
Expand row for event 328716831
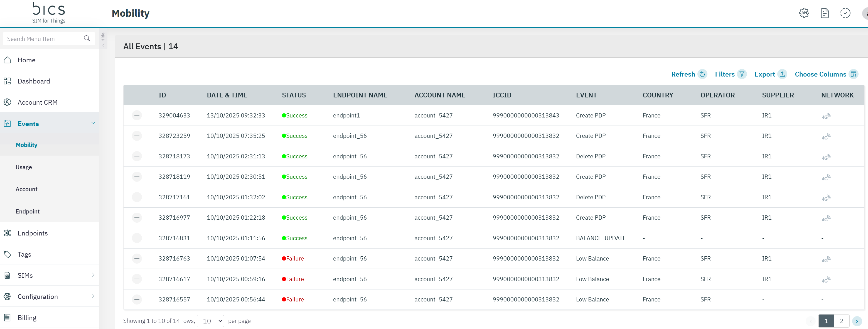coord(137,238)
